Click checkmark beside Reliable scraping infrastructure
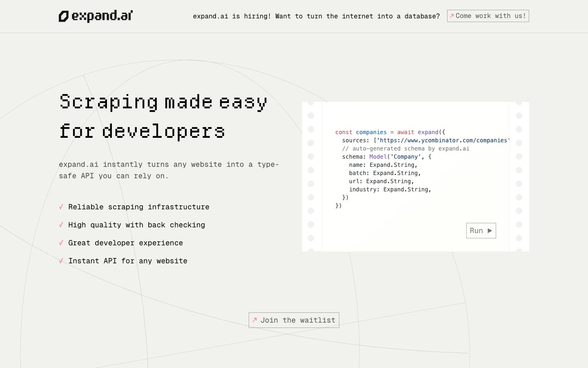The width and height of the screenshot is (588, 368). click(61, 207)
